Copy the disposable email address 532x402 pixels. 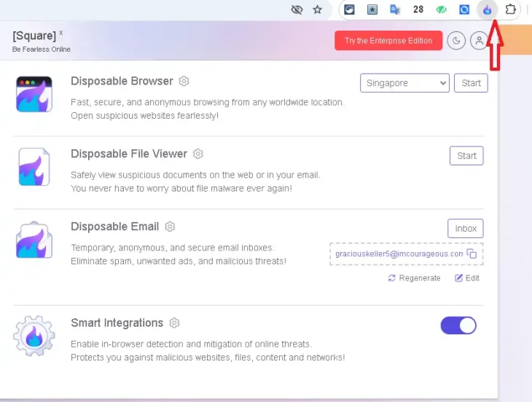472,253
